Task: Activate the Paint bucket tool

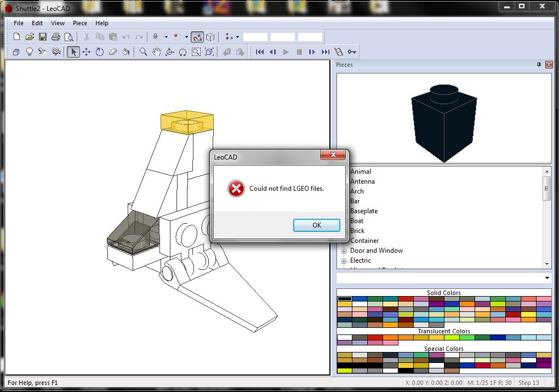Action: 126,52
